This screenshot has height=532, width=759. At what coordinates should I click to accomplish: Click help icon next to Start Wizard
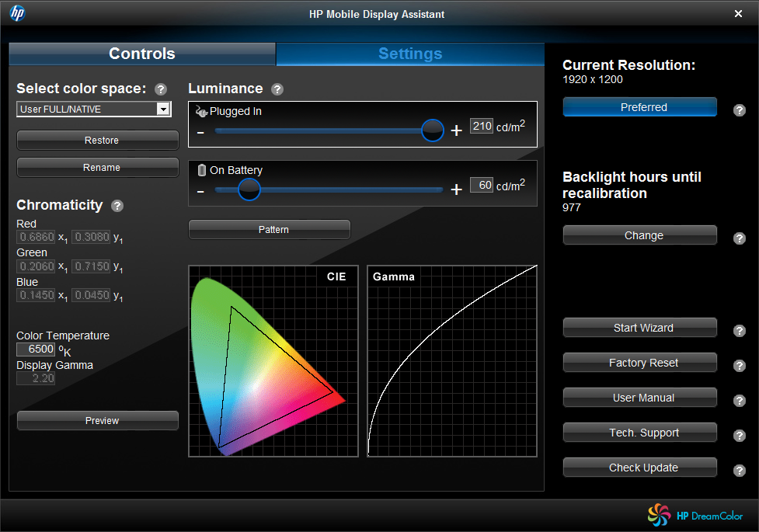pos(740,331)
